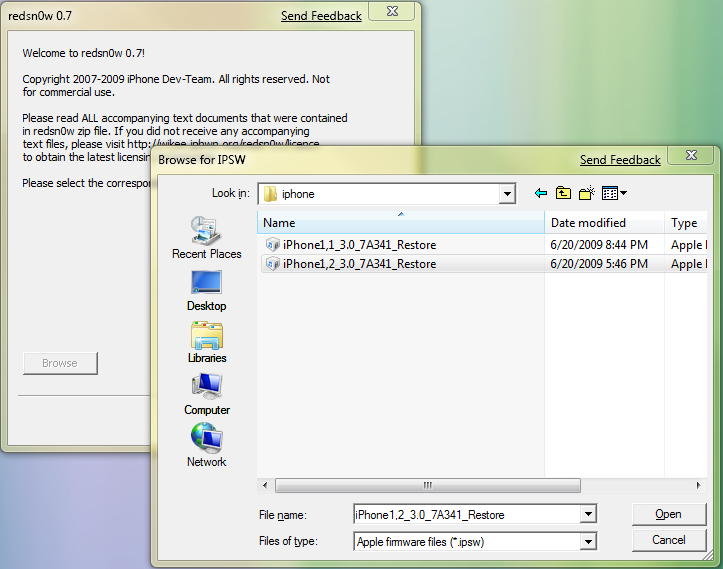Close the redsn0w 0.7 window

[x=392, y=11]
